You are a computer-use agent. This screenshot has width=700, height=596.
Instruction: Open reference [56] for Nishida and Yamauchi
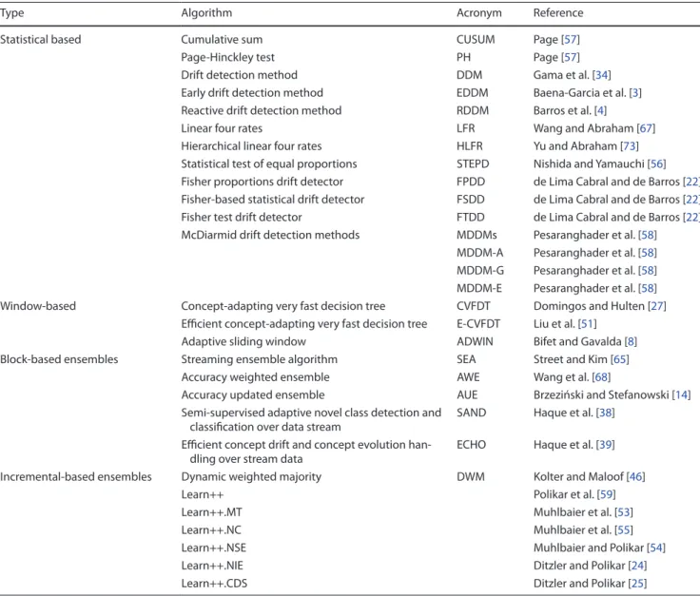point(656,164)
